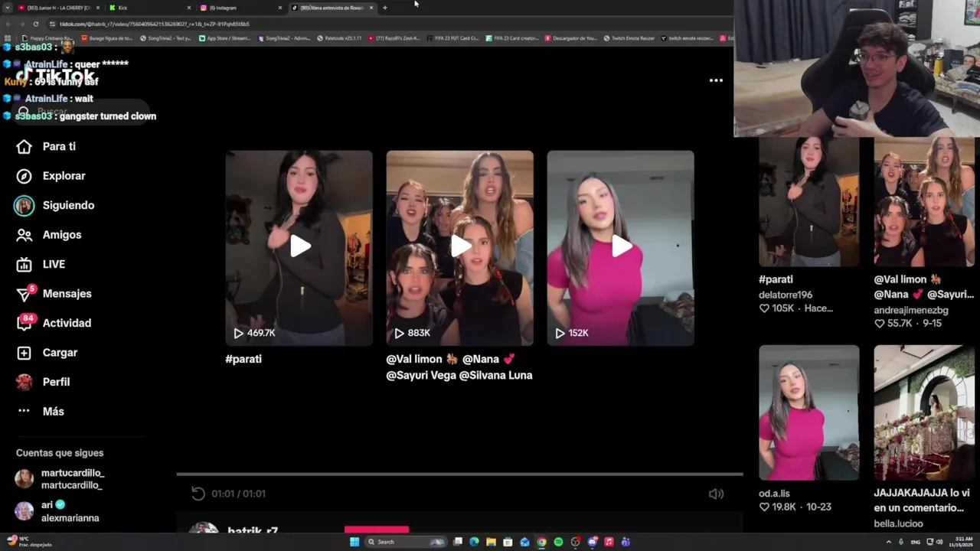
Task: Open the Amigos friends page
Action: click(x=49, y=235)
